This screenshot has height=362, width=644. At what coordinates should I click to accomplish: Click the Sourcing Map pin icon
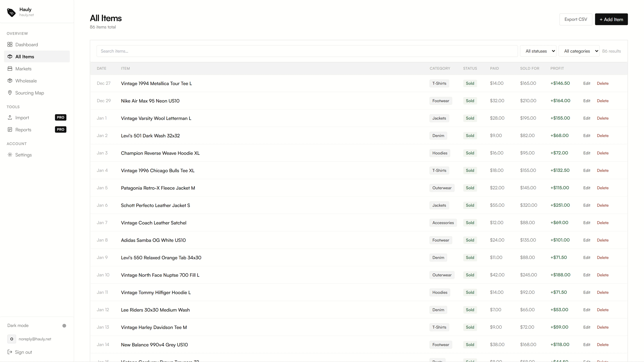10,93
